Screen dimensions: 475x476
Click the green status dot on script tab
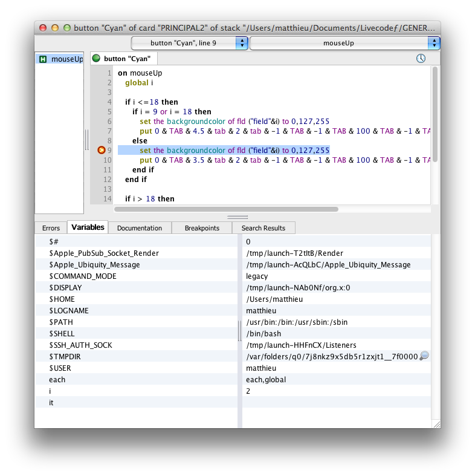[96, 59]
